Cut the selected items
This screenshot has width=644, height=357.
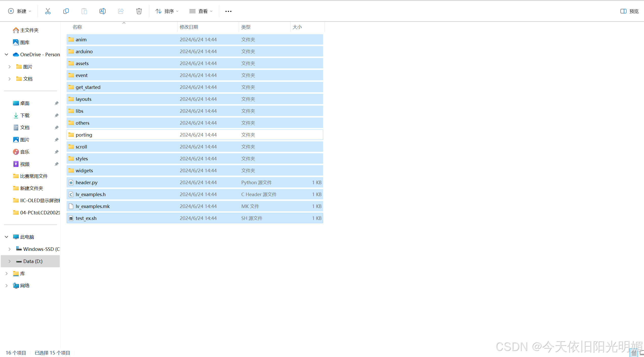click(x=48, y=11)
